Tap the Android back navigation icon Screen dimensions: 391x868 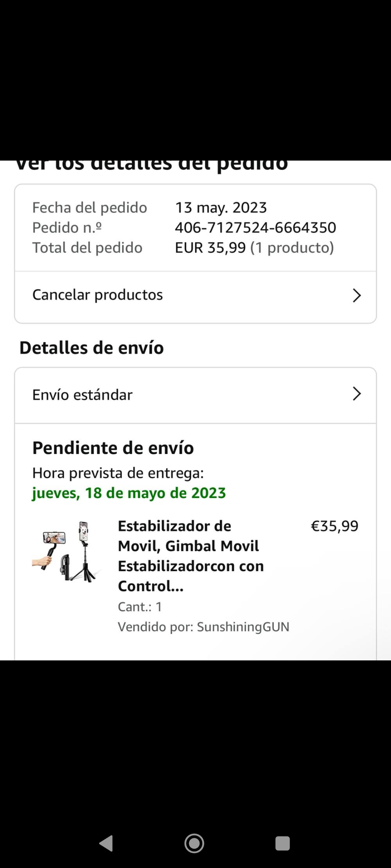[x=106, y=843]
